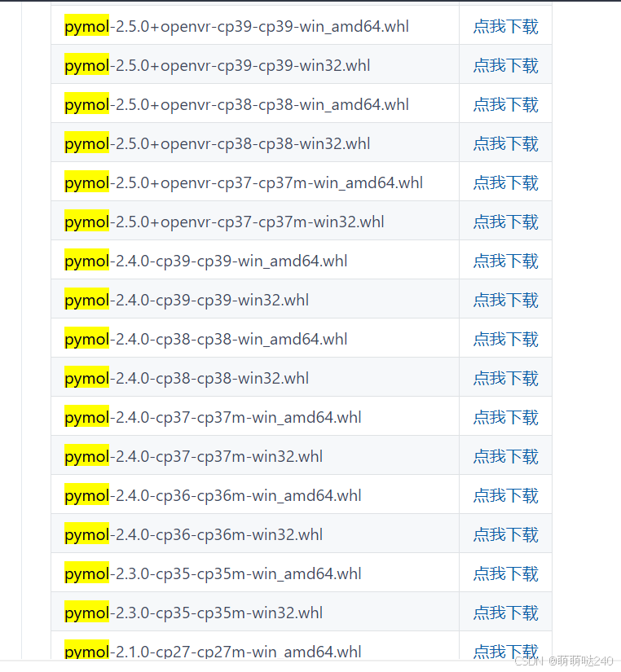This screenshot has height=672, width=621.
Task: Download pymol-2.4.0-cp39-cp39-win_amd64.whl via its 点我下载 link
Action: point(505,261)
